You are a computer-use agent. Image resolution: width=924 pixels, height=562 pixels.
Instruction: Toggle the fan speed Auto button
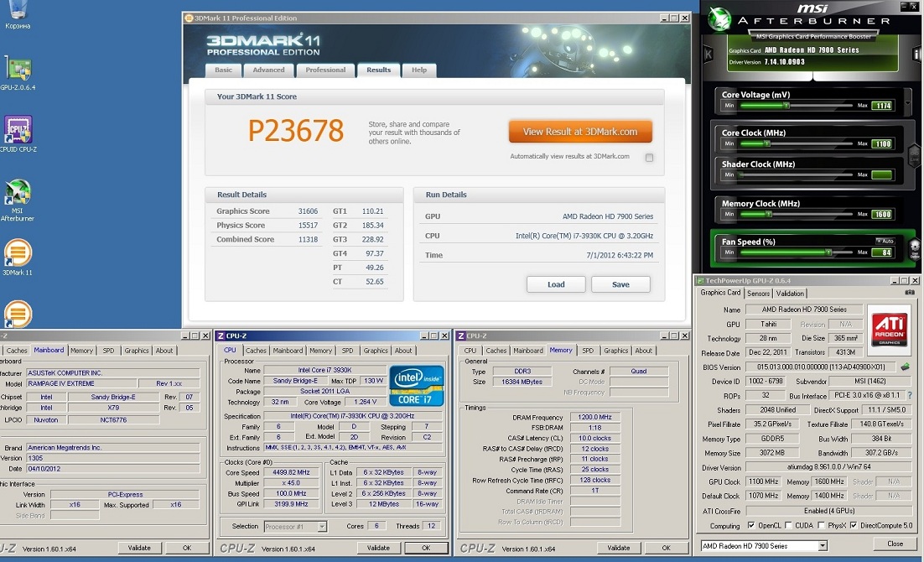pyautogui.click(x=885, y=242)
